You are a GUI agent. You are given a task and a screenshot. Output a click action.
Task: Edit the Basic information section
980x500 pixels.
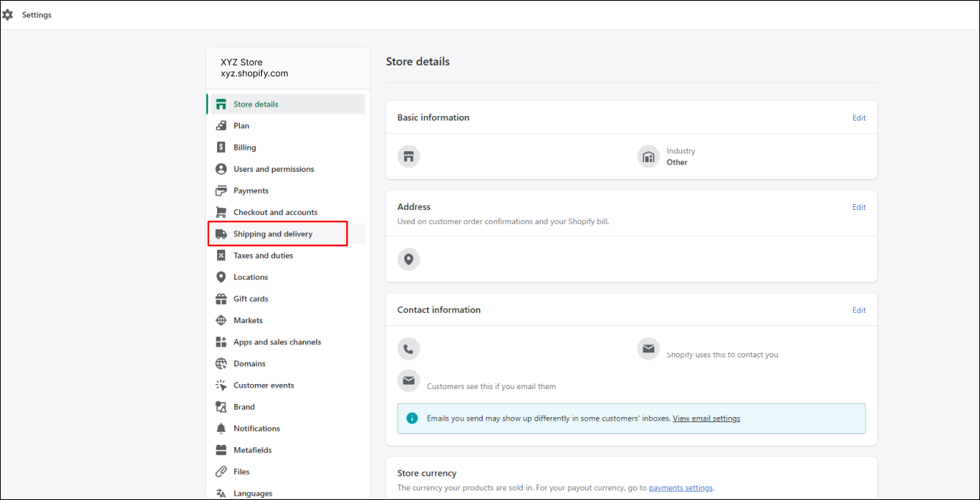coord(859,118)
